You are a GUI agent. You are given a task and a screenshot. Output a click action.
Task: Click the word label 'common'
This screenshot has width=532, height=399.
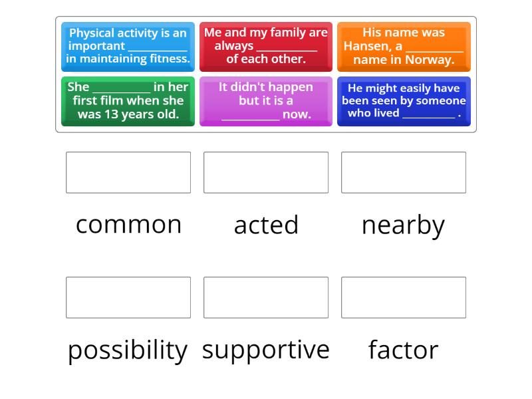pyautogui.click(x=128, y=225)
